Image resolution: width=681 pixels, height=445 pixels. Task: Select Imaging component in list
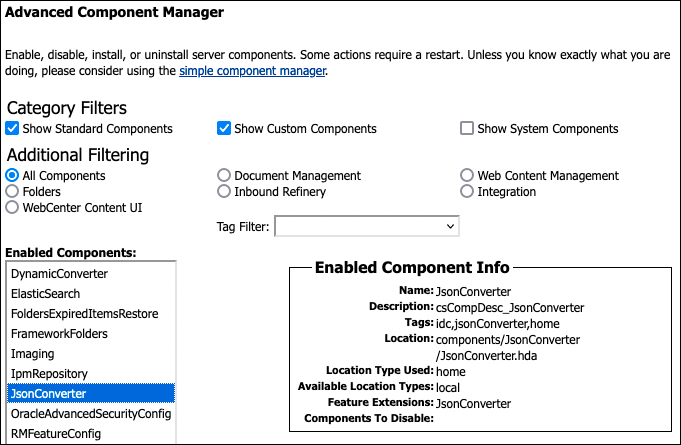tap(91, 354)
